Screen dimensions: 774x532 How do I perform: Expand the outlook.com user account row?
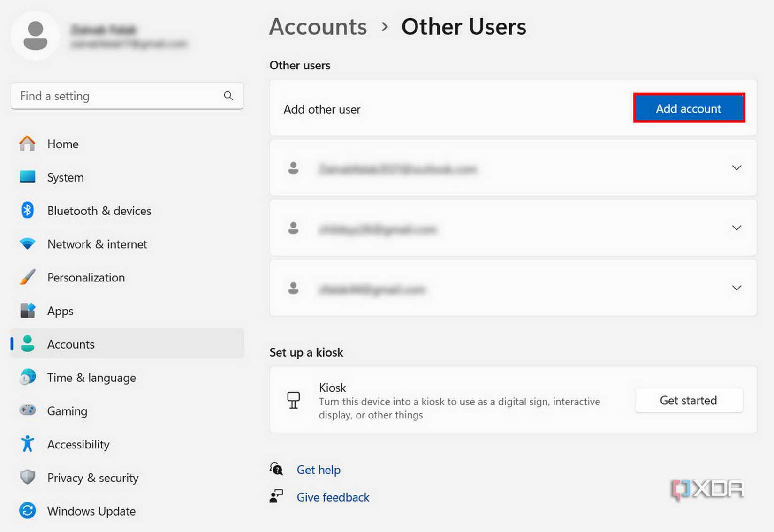click(x=513, y=168)
